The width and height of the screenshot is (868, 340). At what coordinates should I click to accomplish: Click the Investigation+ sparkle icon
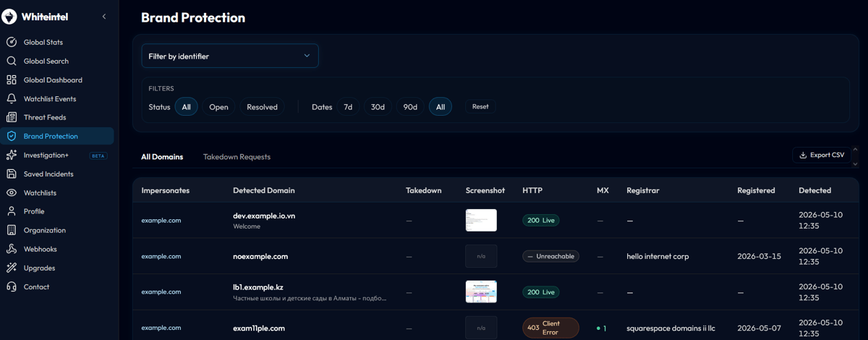11,155
